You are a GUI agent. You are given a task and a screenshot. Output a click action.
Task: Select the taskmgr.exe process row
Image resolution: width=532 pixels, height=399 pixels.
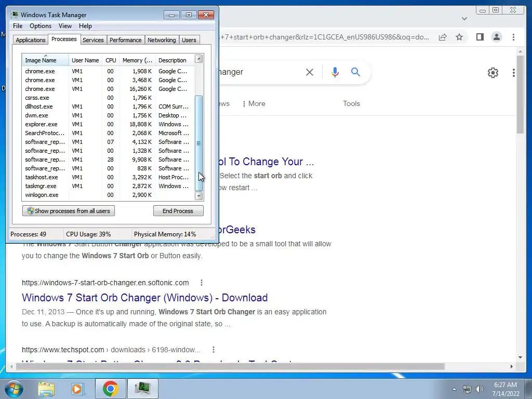pyautogui.click(x=108, y=186)
